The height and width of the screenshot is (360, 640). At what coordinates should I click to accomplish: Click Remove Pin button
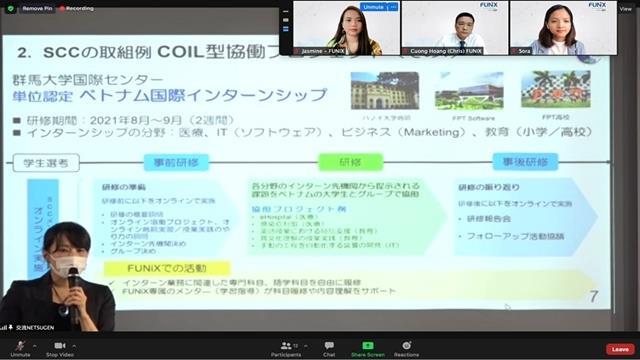pos(37,8)
